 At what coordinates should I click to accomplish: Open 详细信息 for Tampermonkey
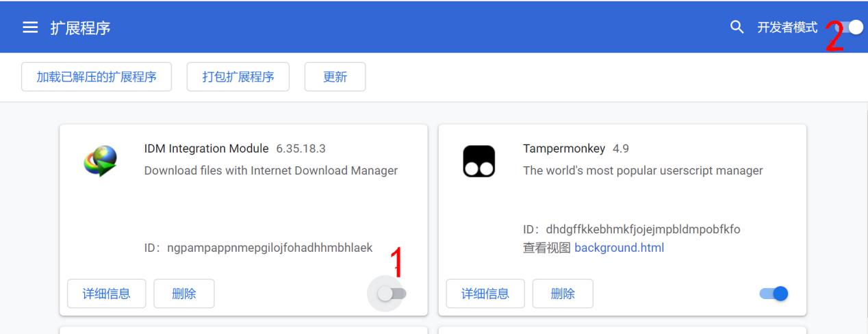(485, 294)
